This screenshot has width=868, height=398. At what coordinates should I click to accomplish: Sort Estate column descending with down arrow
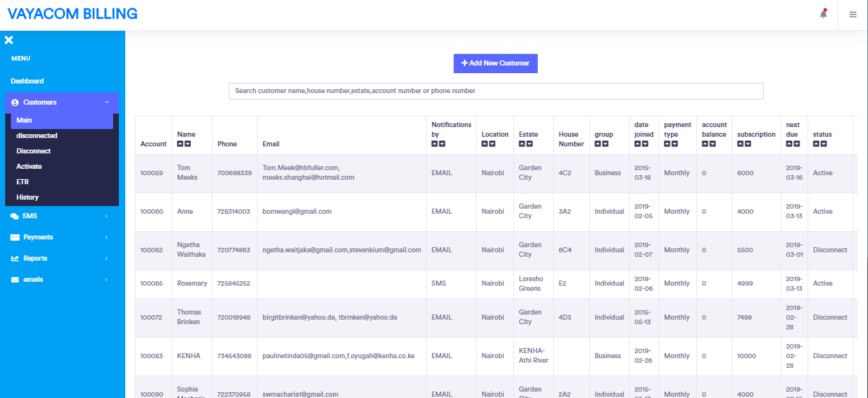coord(530,144)
